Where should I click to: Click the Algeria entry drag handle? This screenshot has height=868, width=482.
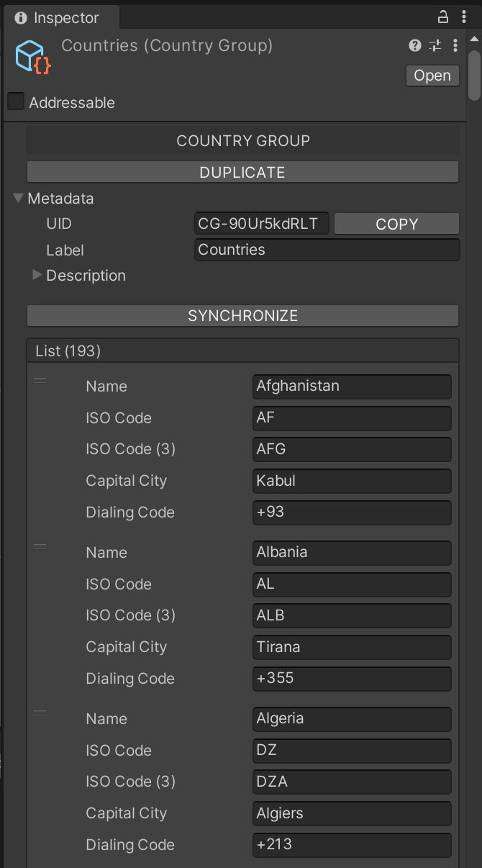coord(40,713)
